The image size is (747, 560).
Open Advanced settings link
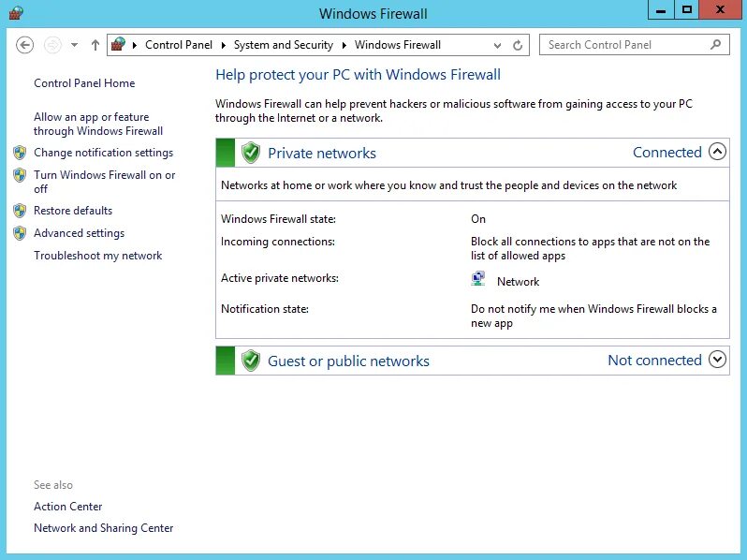click(79, 233)
